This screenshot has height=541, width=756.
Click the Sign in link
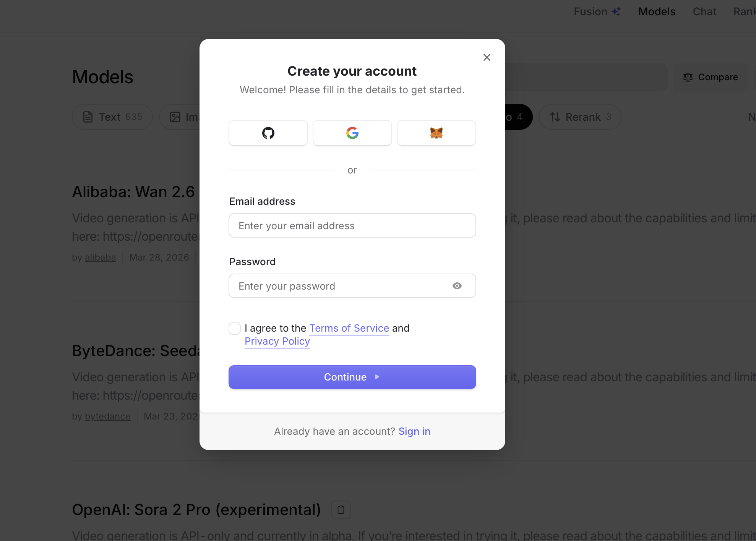point(414,431)
